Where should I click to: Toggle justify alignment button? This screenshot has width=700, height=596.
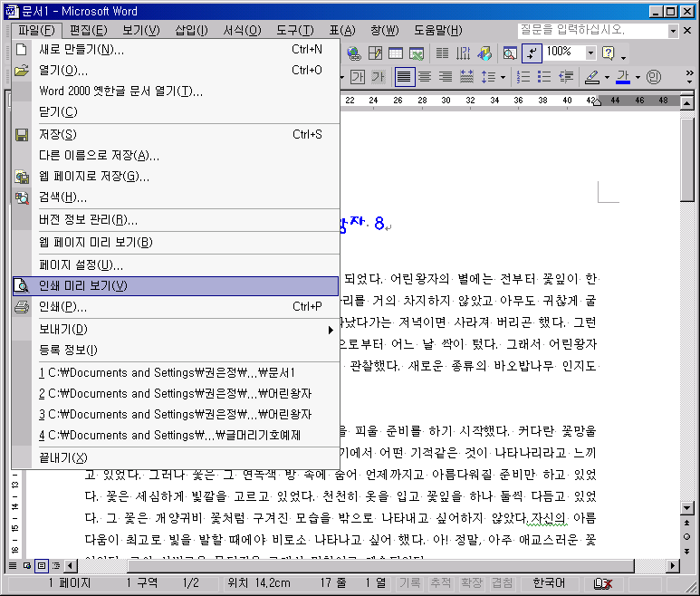pos(405,77)
